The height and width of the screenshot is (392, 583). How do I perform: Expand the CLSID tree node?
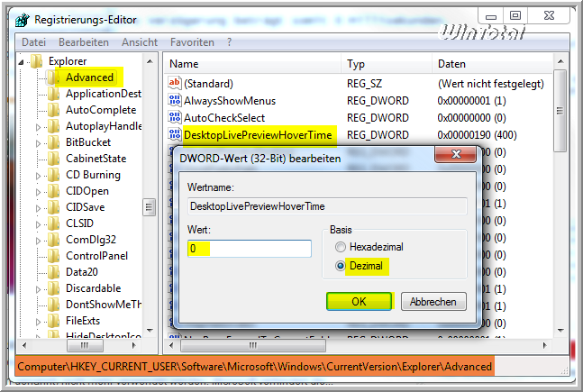[x=38, y=224]
